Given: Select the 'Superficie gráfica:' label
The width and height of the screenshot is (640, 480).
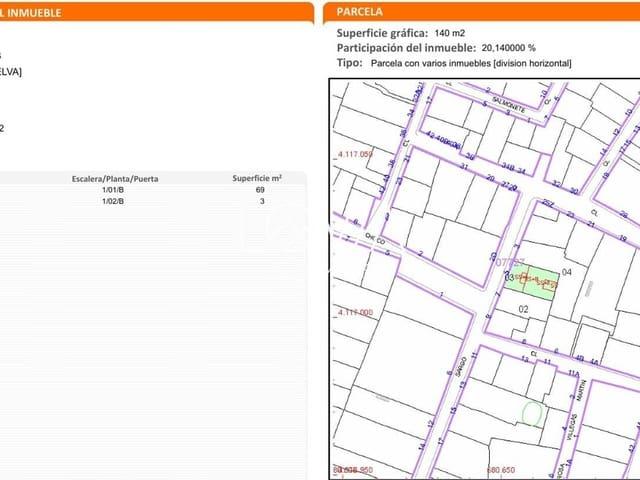Looking at the screenshot, I should [382, 33].
